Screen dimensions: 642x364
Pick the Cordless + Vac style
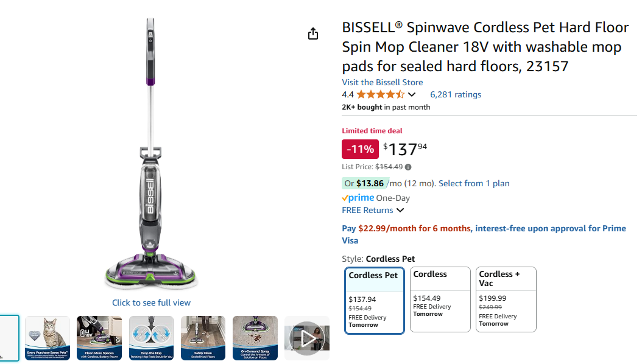coord(506,299)
